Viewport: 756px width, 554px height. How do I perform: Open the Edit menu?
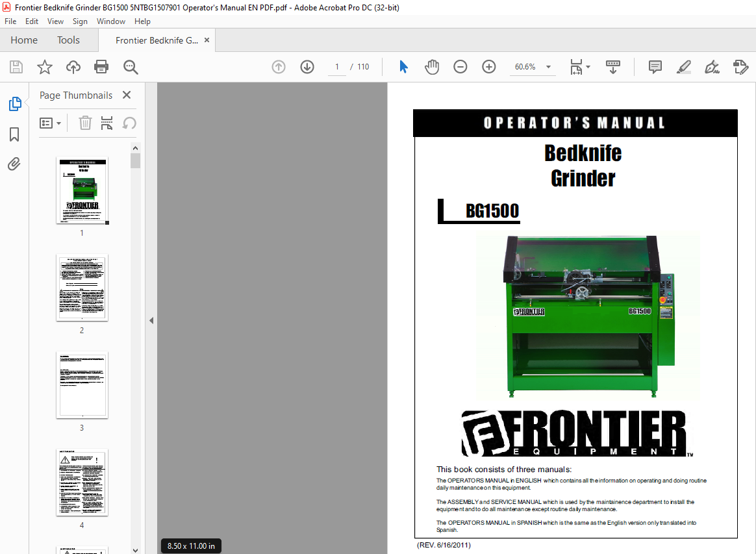(32, 21)
